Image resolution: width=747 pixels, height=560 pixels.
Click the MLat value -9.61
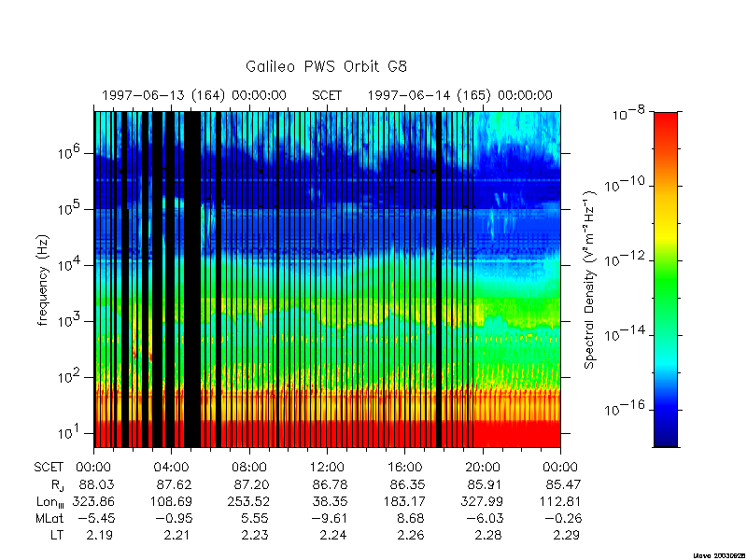point(328,518)
